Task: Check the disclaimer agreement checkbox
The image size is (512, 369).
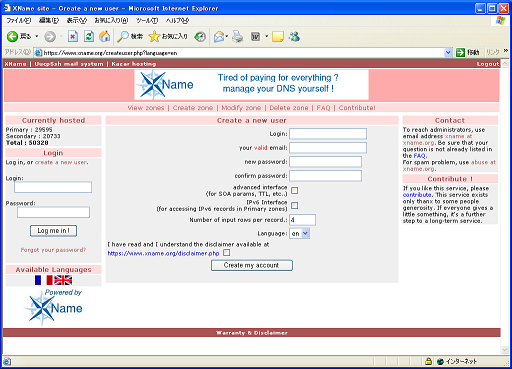Action: 227,253
